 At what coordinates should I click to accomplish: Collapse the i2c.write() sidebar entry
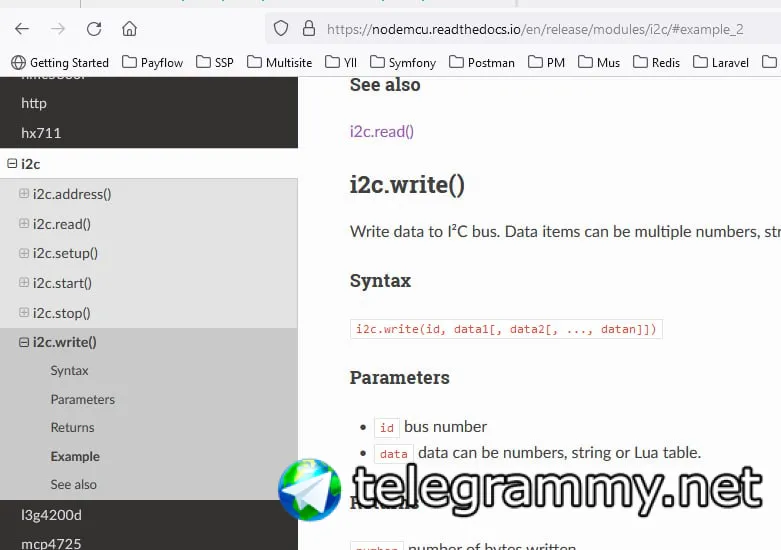pyautogui.click(x=23, y=342)
